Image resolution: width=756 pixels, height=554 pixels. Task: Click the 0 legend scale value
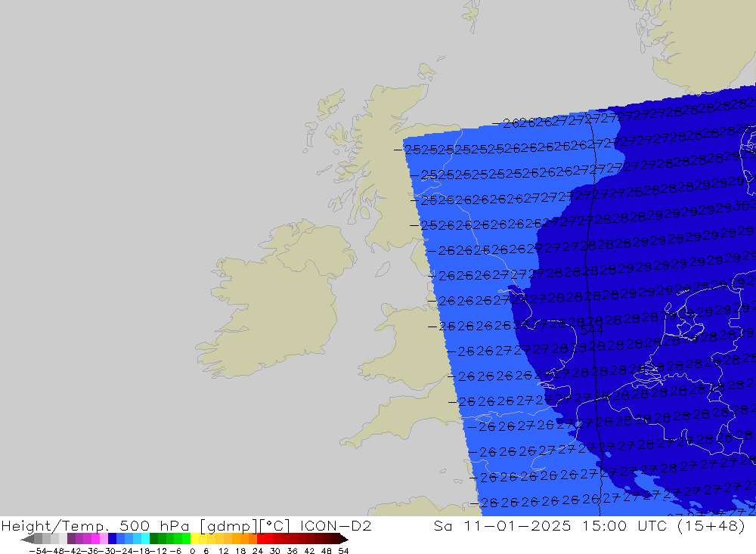192,551
